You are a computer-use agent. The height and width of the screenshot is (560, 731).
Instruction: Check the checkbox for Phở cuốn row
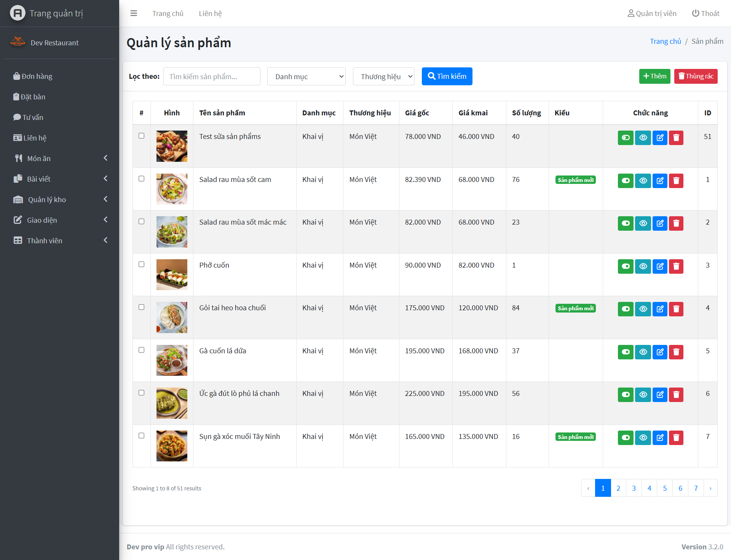point(141,264)
